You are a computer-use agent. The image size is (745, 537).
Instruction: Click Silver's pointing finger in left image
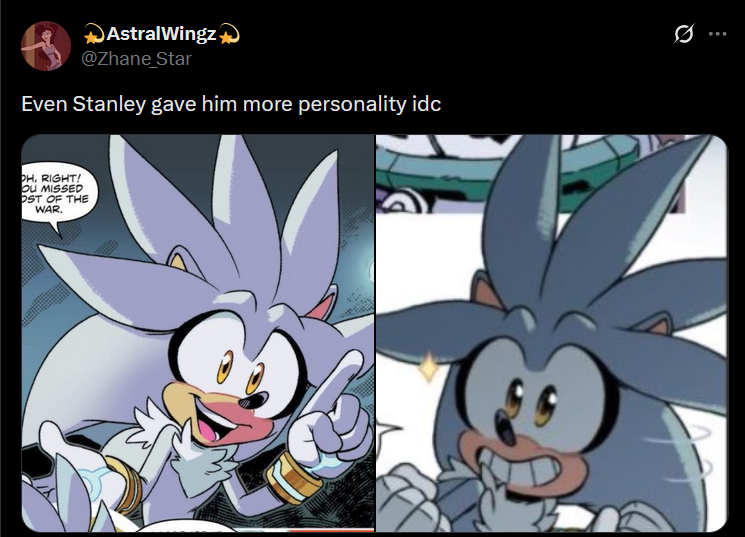(341, 374)
